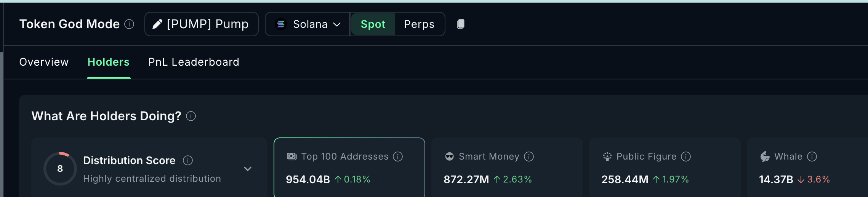Screen dimensions: 868x197
Task: Click Public Figure info icon
Action: [x=686, y=157]
